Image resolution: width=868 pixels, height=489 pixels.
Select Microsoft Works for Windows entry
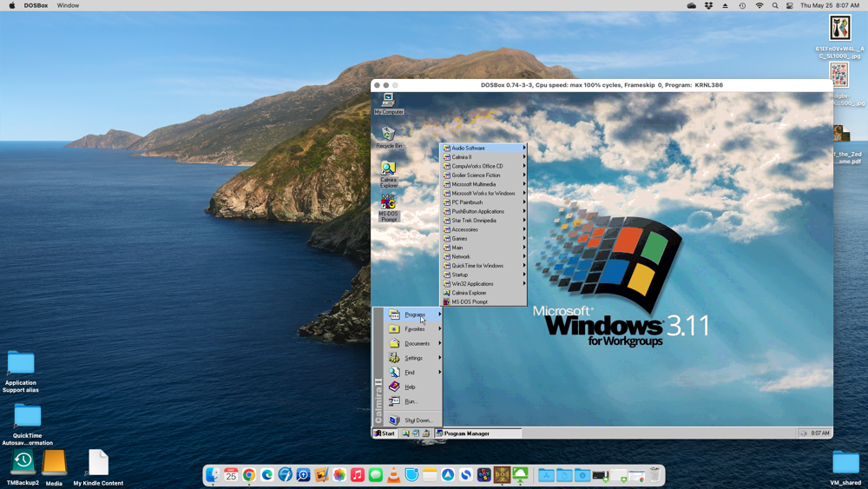(483, 194)
